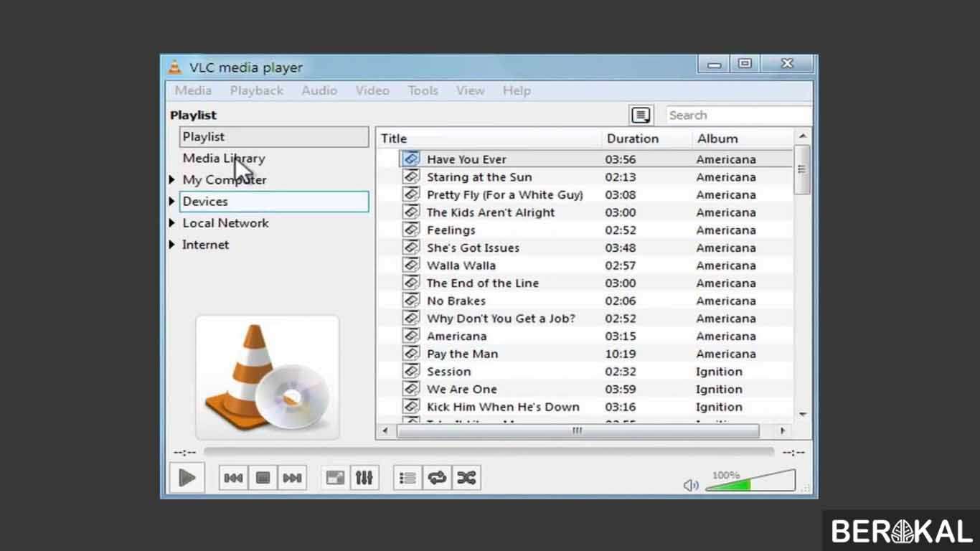Click the Play button
Image resolution: width=980 pixels, height=551 pixels.
click(187, 477)
